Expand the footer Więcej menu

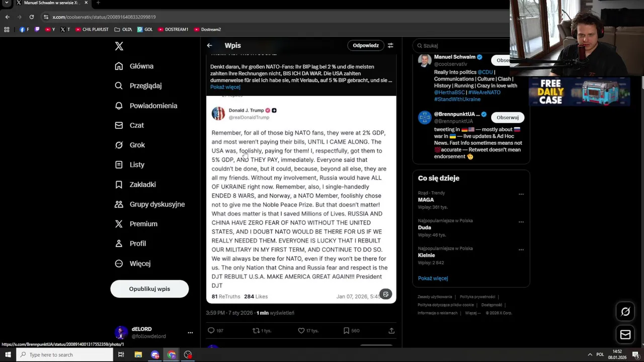473,313
